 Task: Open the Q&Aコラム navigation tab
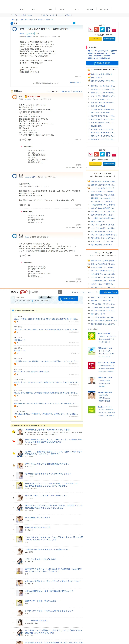104,9
